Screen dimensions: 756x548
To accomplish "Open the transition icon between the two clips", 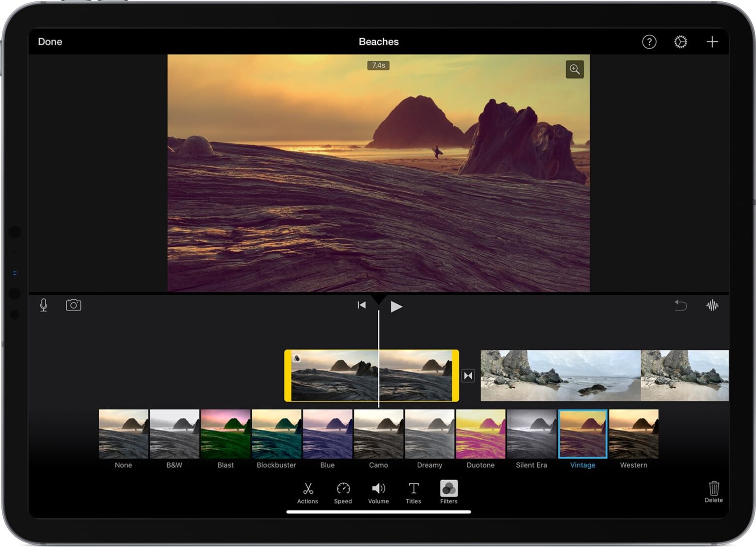I will [x=468, y=375].
